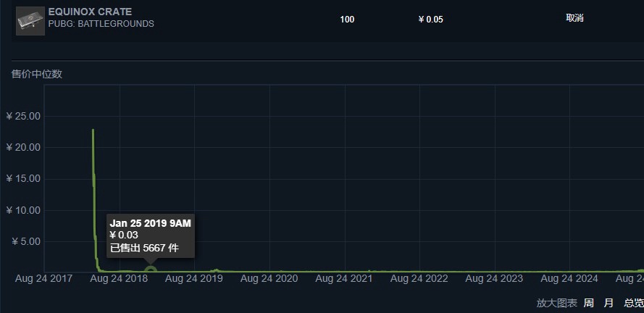Switch chart zoom to 总览 overview

click(633, 303)
